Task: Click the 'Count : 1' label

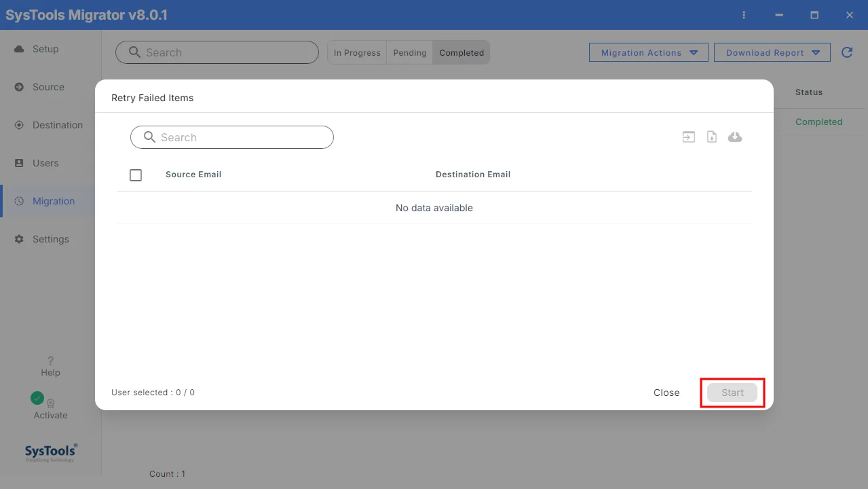Action: pyautogui.click(x=168, y=474)
